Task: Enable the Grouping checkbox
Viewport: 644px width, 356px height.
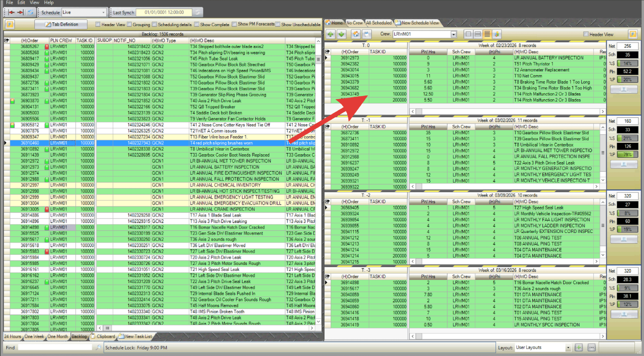Action: 129,24
